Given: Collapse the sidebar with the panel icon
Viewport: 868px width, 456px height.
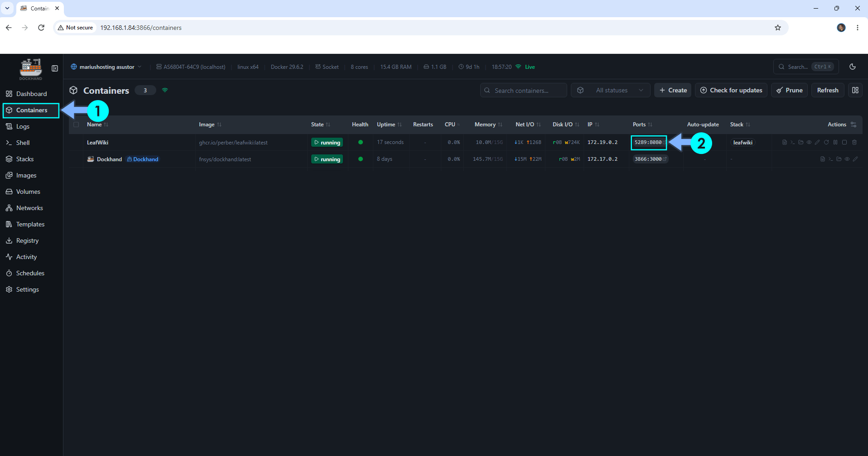Looking at the screenshot, I should point(55,68).
